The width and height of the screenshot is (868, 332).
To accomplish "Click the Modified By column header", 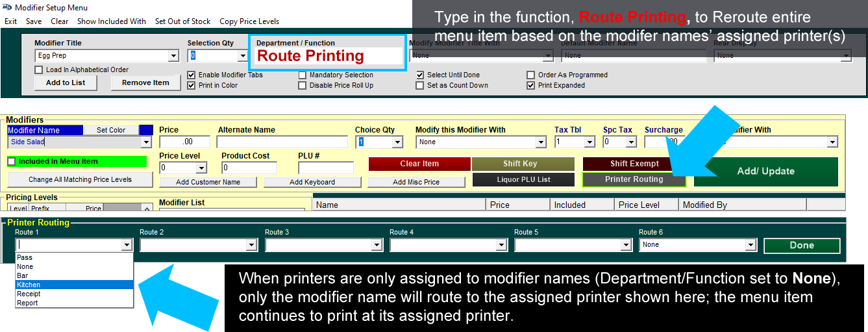I will [743, 205].
